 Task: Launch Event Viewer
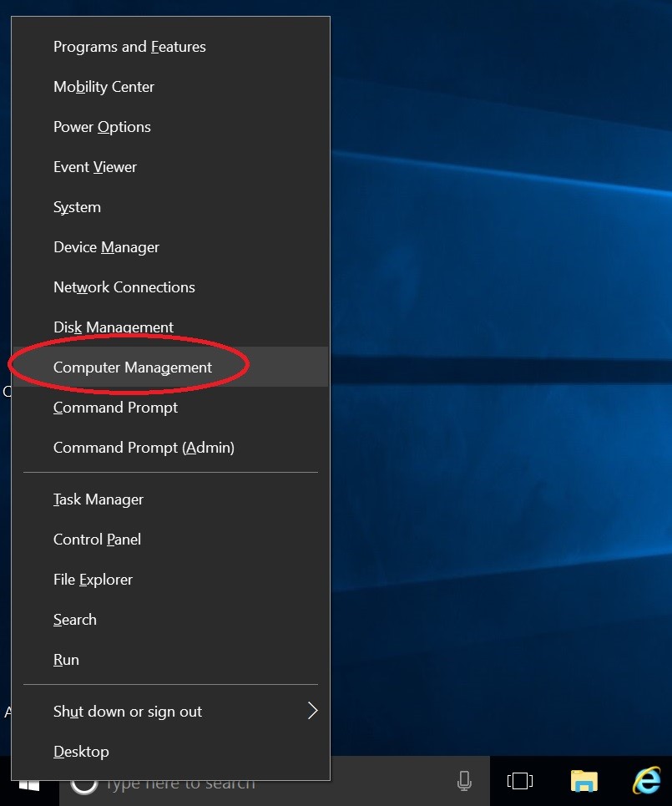(95, 167)
